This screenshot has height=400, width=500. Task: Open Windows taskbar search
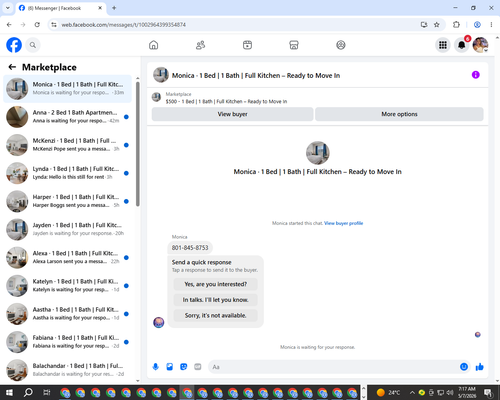[x=28, y=392]
